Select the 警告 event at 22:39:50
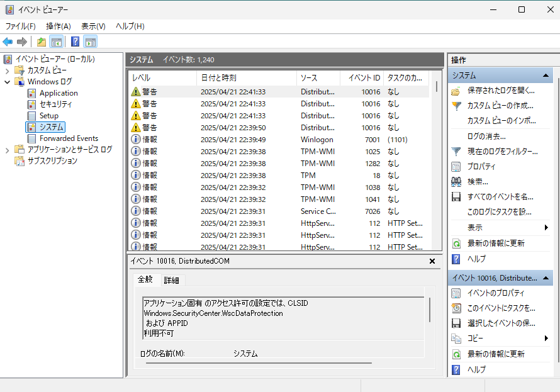 coord(279,128)
